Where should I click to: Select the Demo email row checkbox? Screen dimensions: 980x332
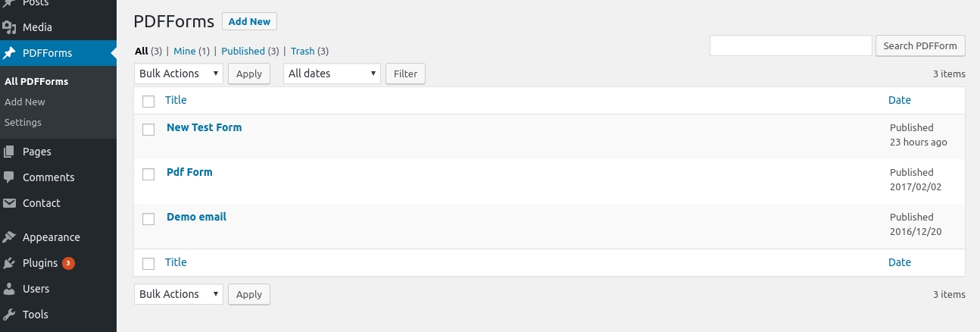click(x=148, y=219)
